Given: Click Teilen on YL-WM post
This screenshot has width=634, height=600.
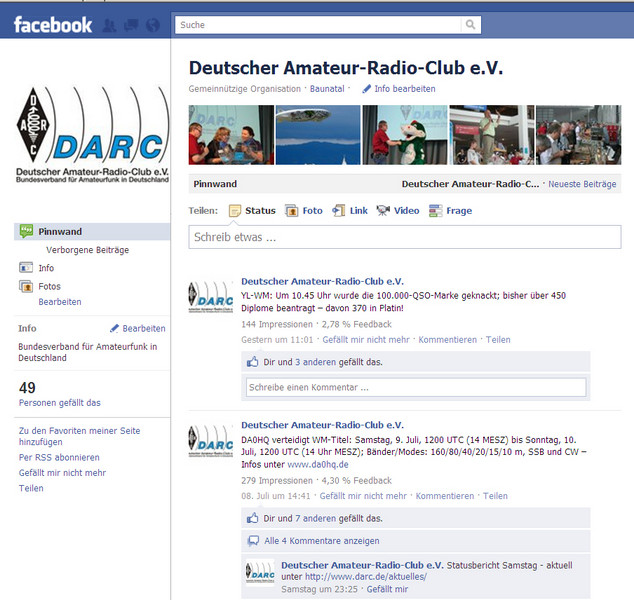Looking at the screenshot, I should coord(498,340).
